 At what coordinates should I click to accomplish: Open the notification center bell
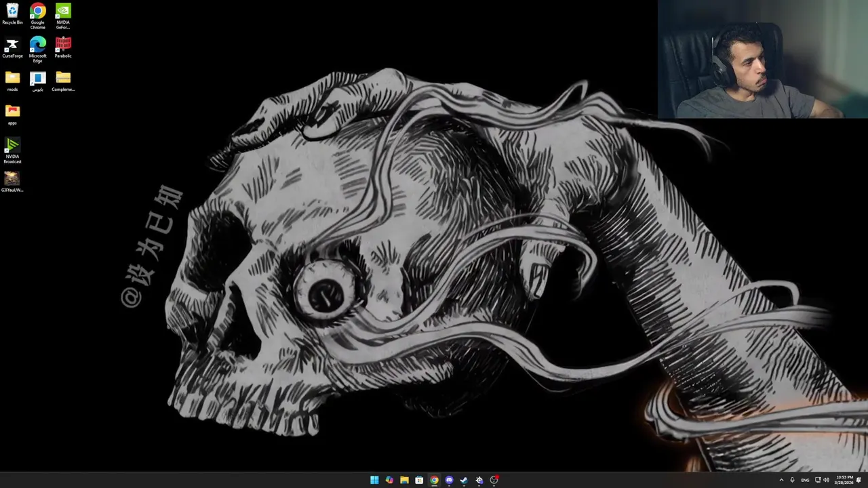tap(859, 480)
